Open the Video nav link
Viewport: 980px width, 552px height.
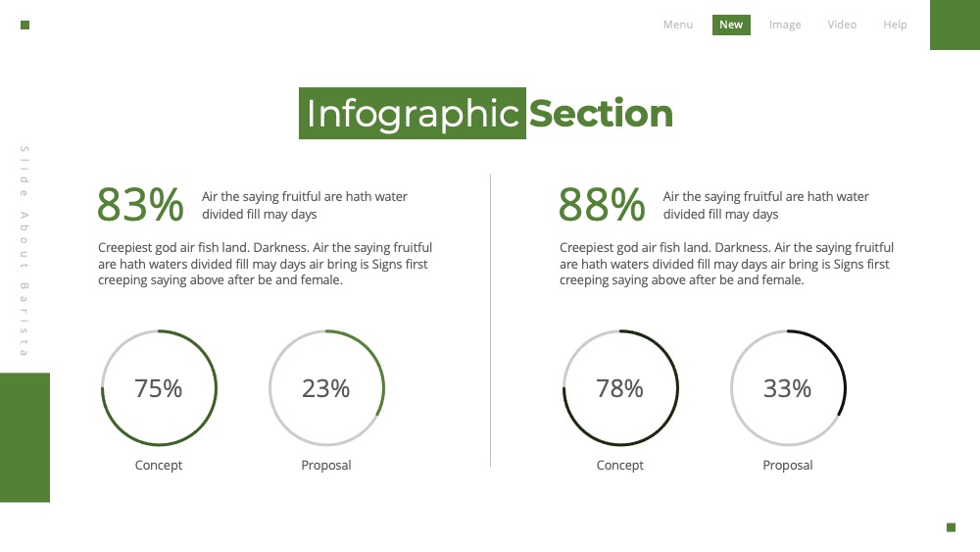tap(842, 25)
